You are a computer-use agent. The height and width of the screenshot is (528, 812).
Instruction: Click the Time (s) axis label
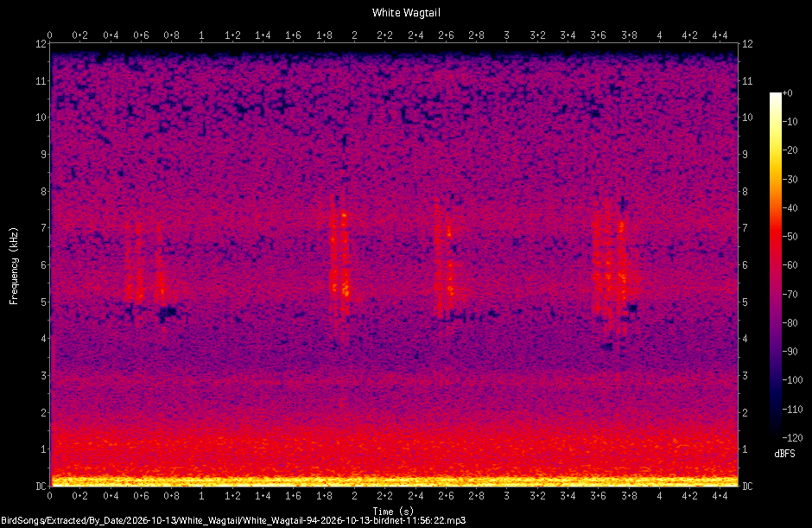(x=393, y=512)
